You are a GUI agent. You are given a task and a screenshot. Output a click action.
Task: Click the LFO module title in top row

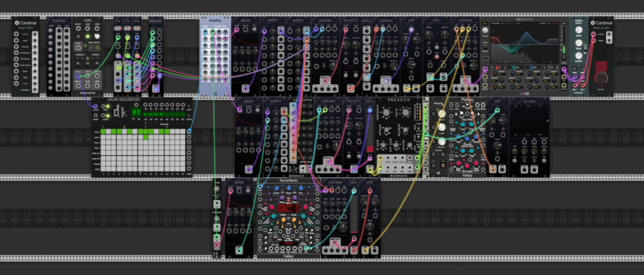point(436,21)
